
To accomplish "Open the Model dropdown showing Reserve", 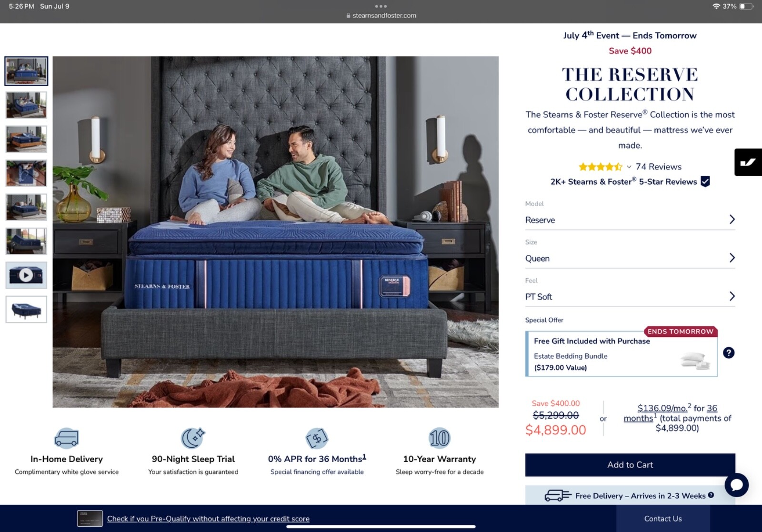I will coord(630,220).
